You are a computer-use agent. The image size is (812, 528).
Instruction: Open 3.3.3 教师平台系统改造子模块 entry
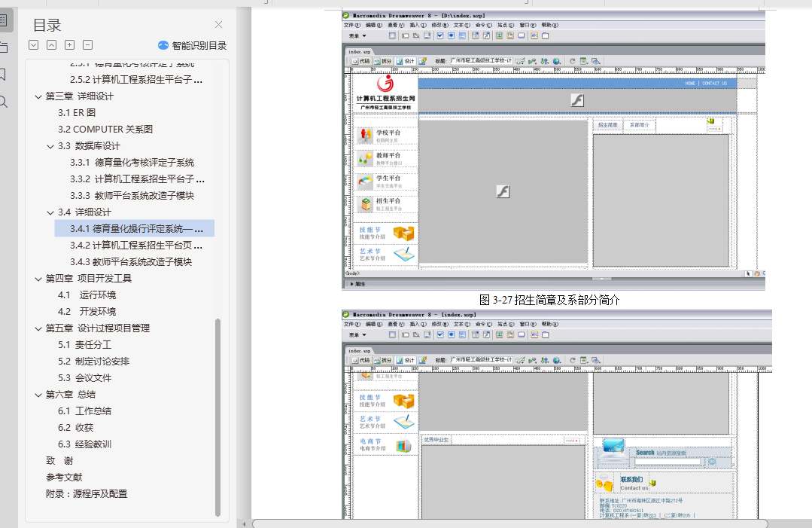click(132, 196)
